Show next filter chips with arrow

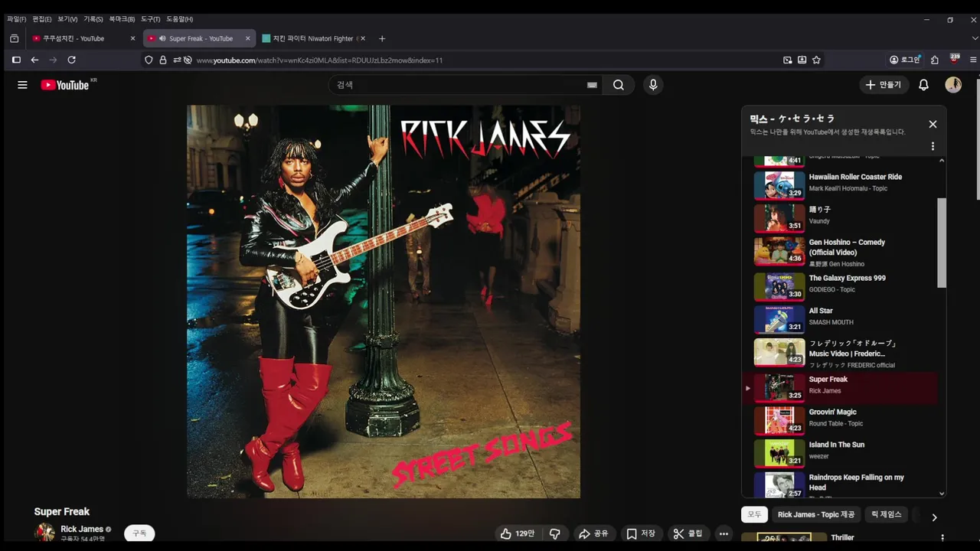(934, 517)
